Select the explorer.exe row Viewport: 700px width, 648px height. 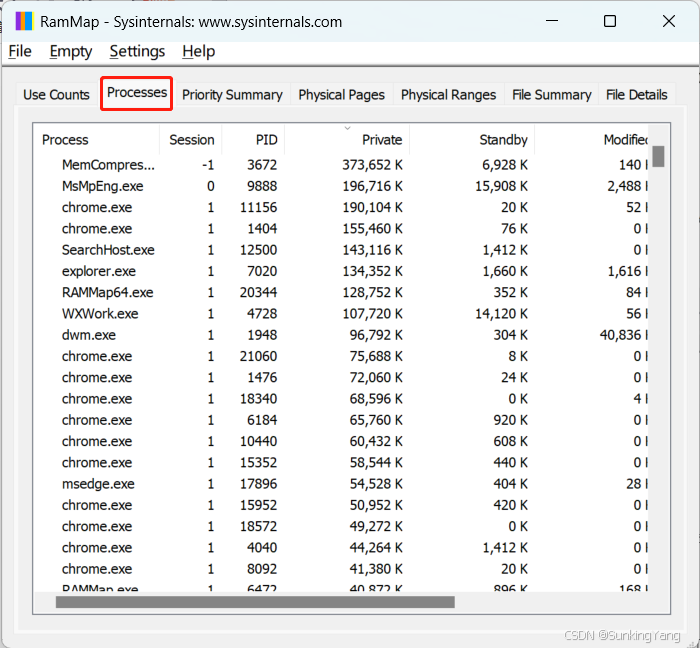coord(341,271)
